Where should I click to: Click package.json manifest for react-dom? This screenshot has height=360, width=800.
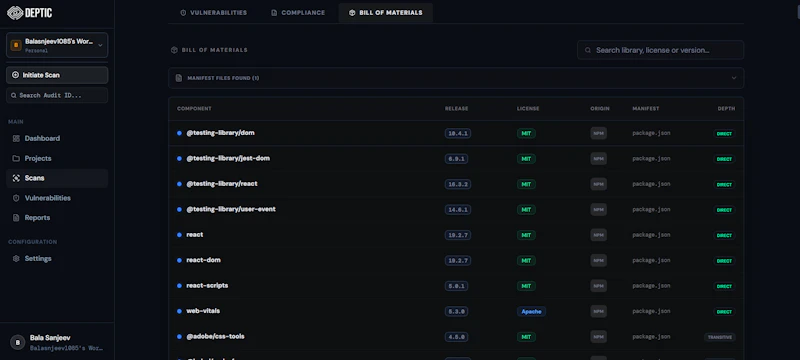coord(651,261)
